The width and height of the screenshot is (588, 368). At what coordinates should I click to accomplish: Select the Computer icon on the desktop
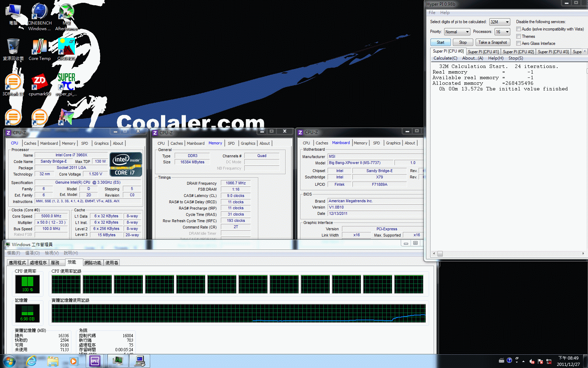(x=13, y=15)
